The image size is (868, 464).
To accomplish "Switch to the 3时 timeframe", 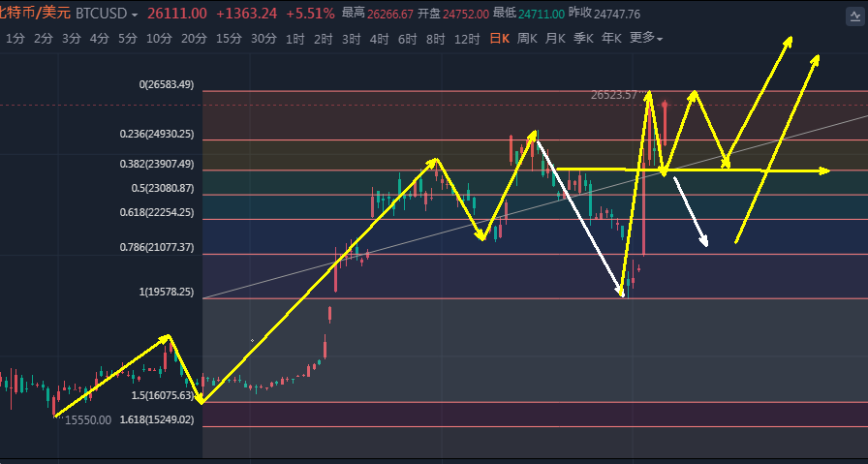I will click(352, 39).
